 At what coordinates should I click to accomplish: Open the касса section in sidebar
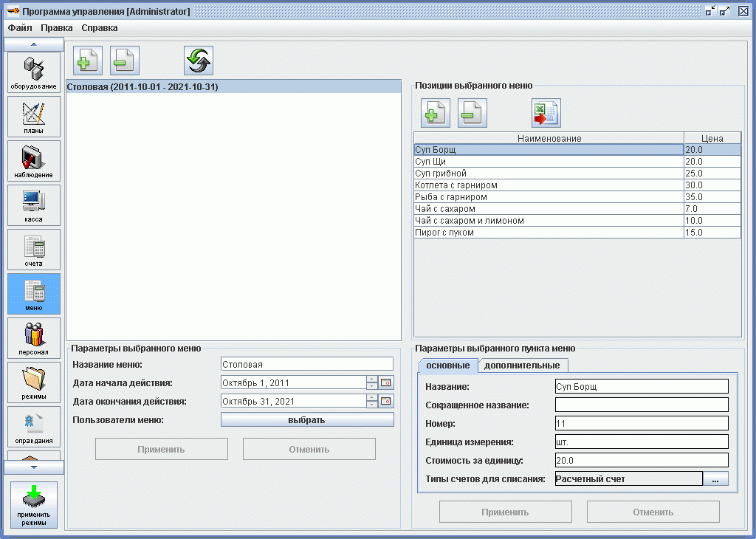tap(34, 205)
